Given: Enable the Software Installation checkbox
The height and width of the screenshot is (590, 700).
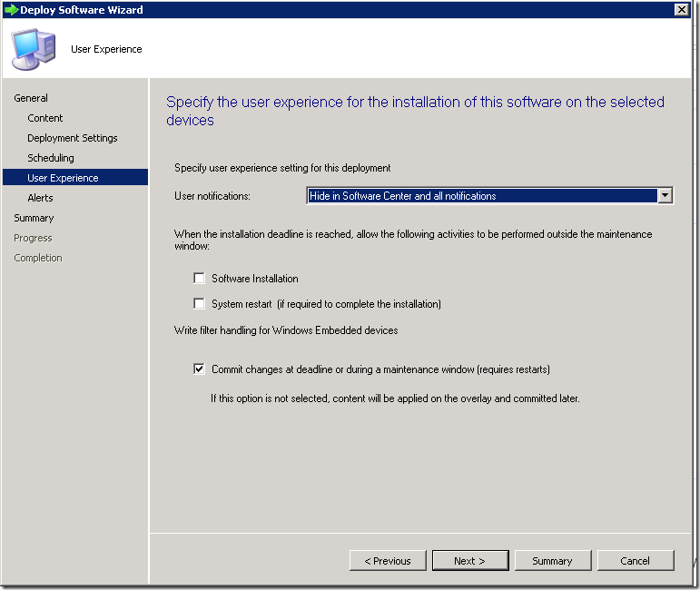Looking at the screenshot, I should point(200,279).
